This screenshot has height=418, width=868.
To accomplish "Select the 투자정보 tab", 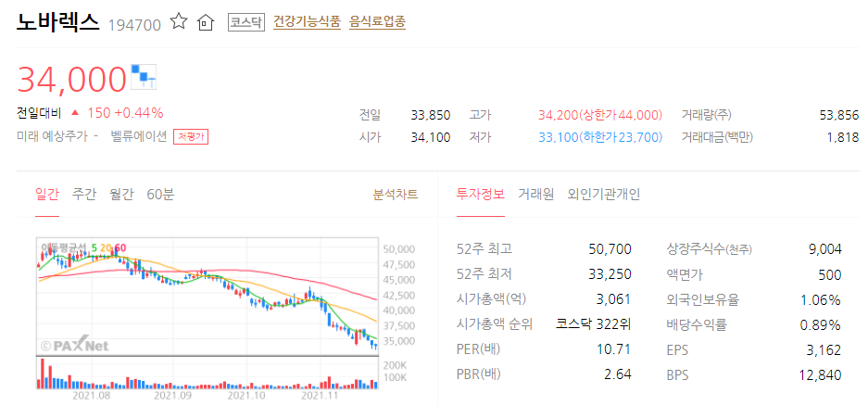I will pos(481,195).
